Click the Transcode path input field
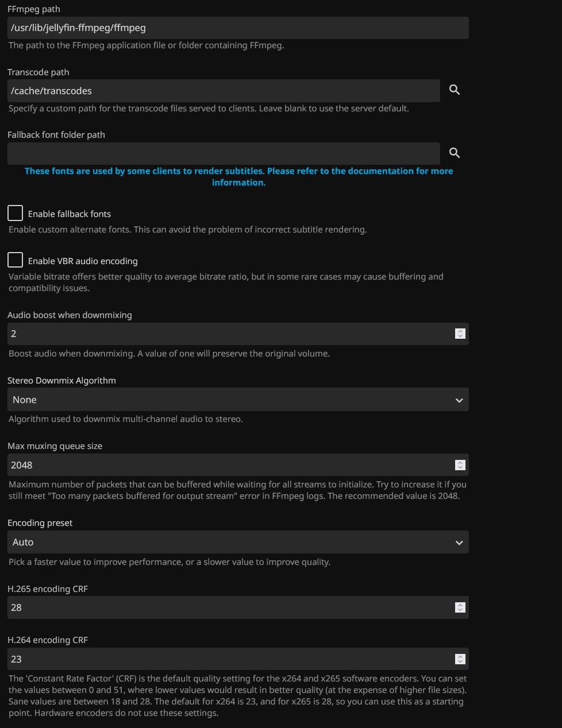 coord(224,91)
